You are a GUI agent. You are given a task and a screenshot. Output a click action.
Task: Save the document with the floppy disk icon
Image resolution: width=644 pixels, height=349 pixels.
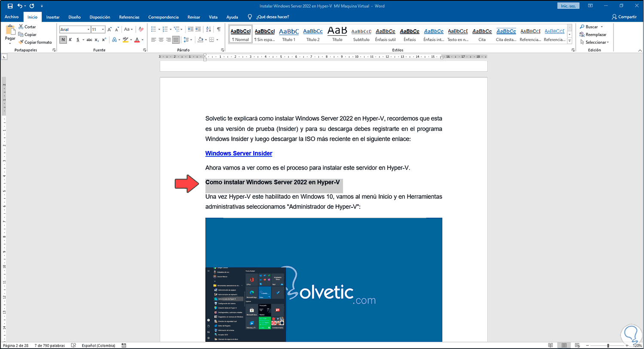pos(10,6)
